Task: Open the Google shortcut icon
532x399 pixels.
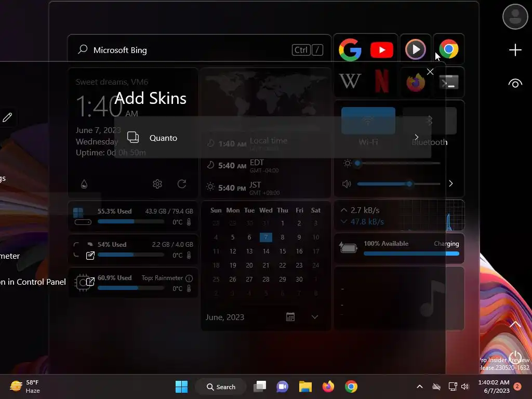Action: coord(350,49)
